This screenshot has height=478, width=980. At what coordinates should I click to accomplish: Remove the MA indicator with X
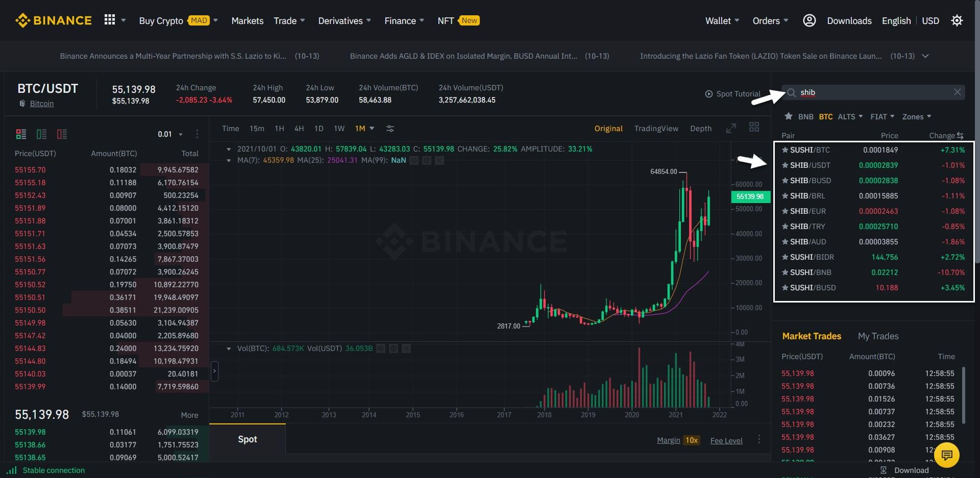(439, 160)
